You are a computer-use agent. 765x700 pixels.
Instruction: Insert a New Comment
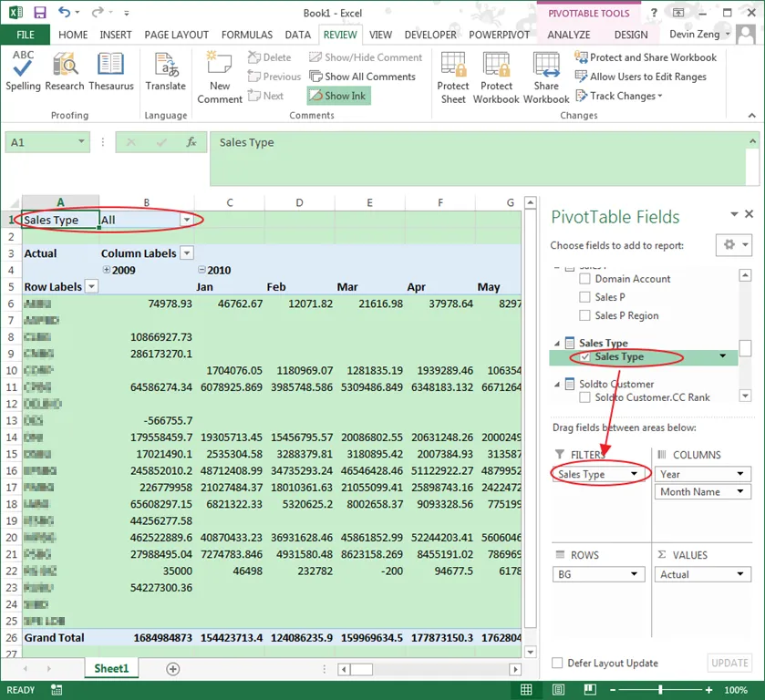point(220,77)
